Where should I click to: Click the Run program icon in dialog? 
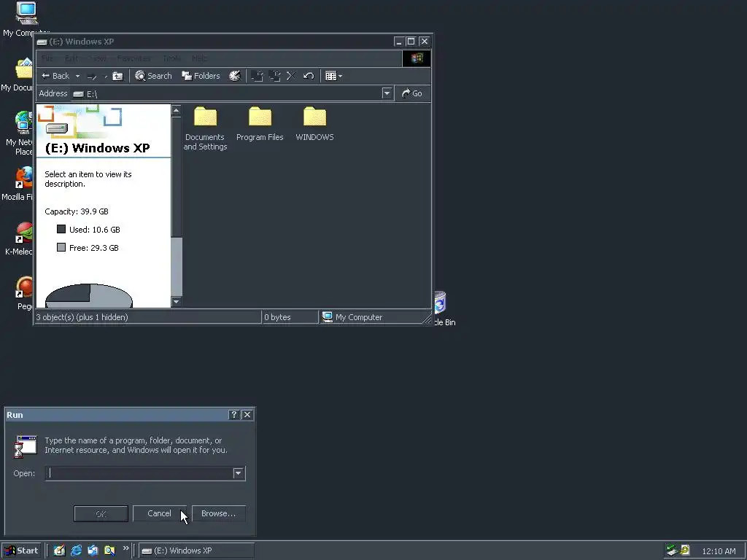click(26, 446)
